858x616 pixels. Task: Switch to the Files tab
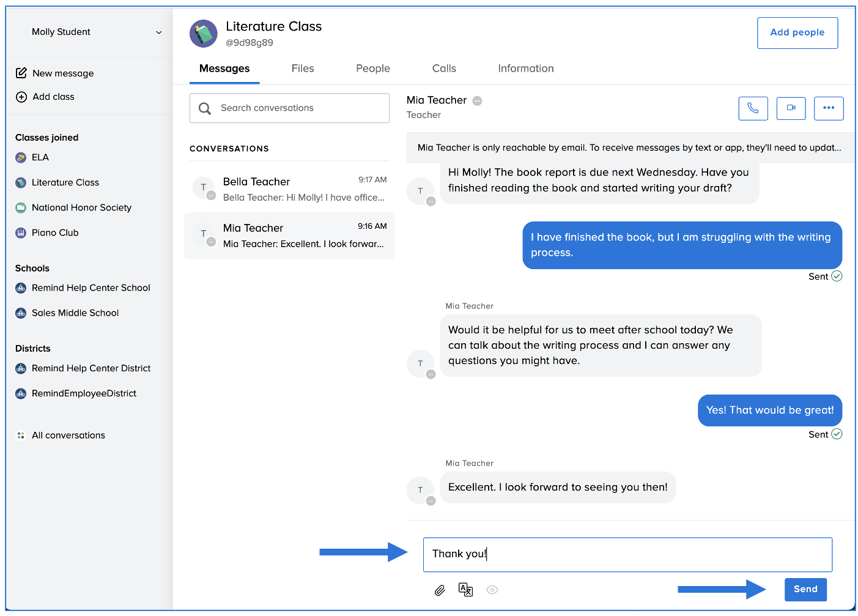303,69
